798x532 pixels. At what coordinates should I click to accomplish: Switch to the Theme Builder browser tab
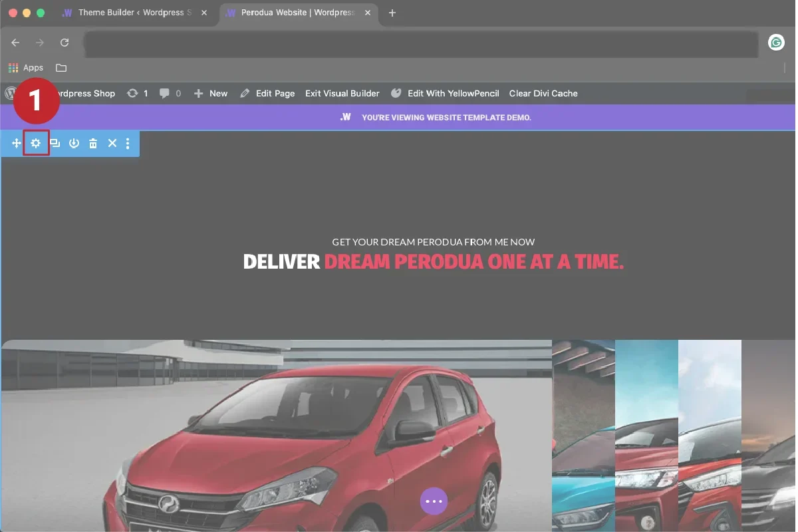click(x=126, y=13)
